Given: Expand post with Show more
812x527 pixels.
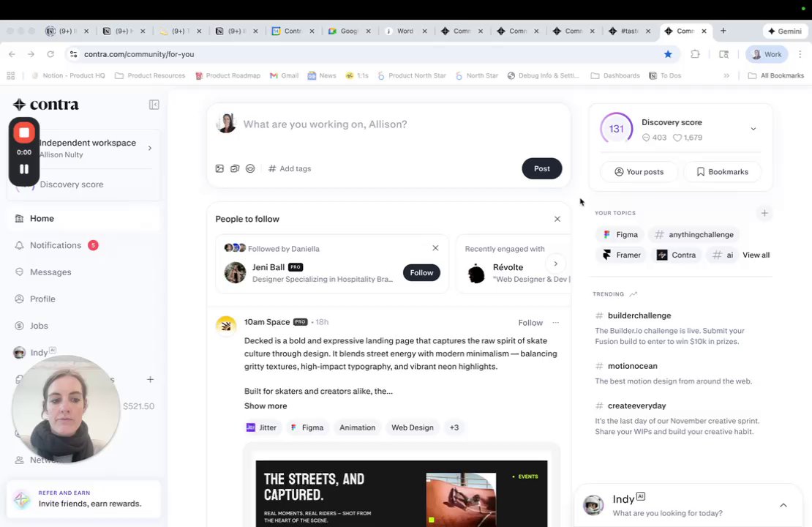Looking at the screenshot, I should [x=266, y=405].
